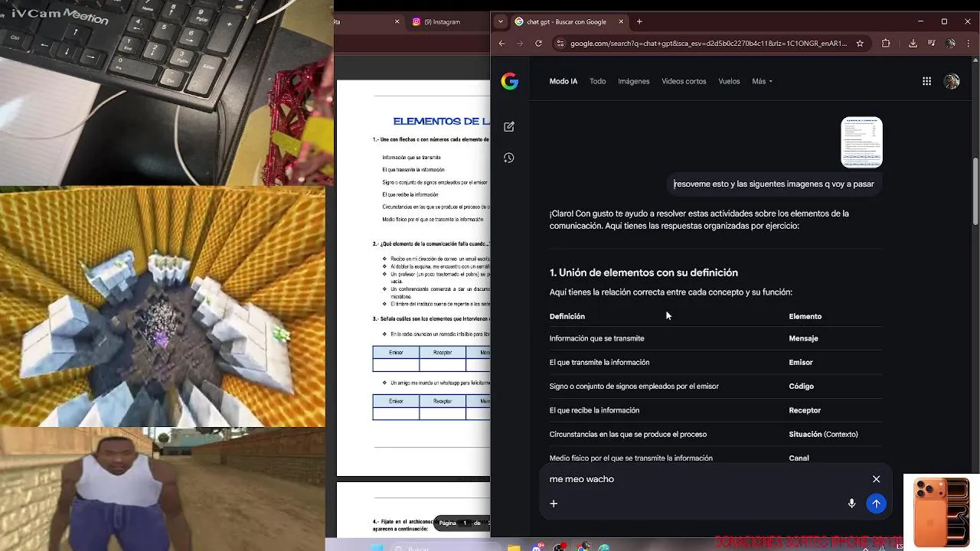The width and height of the screenshot is (980, 551).
Task: Switch to Vuelos results
Action: pyautogui.click(x=729, y=81)
